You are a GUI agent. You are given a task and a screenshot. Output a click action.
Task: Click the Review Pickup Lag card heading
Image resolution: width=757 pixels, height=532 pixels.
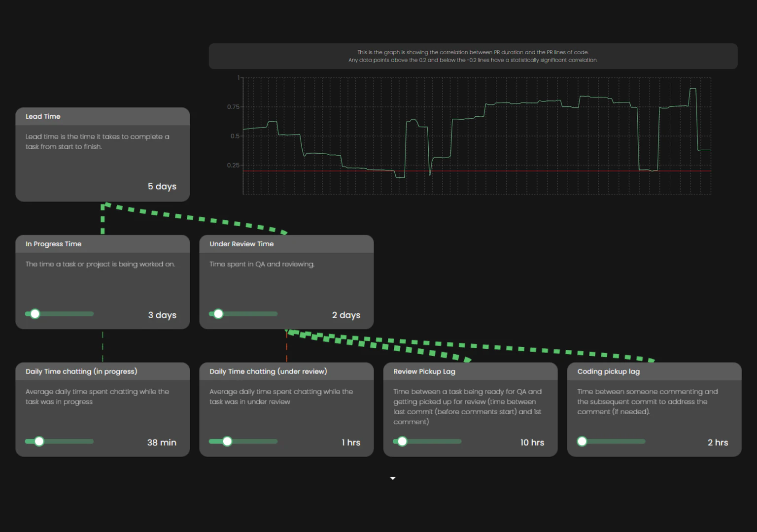point(424,371)
